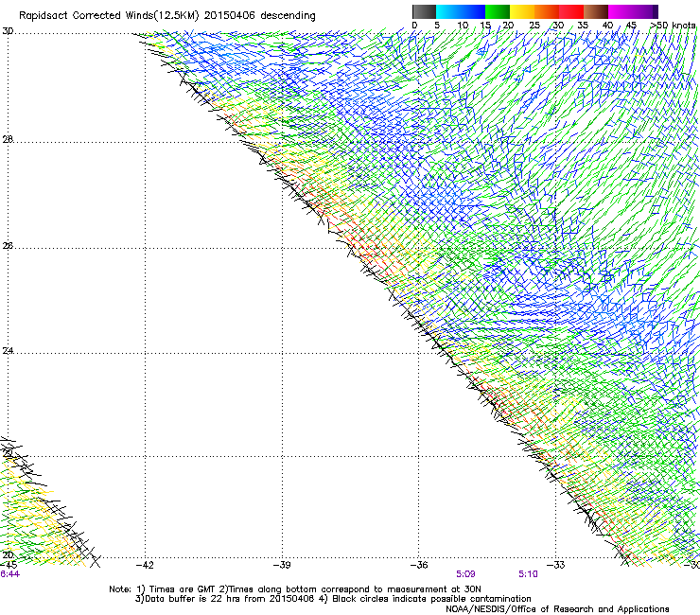Click the gray 0-5 knots color segment
Viewport: 700px width, 615px height.
coord(424,11)
